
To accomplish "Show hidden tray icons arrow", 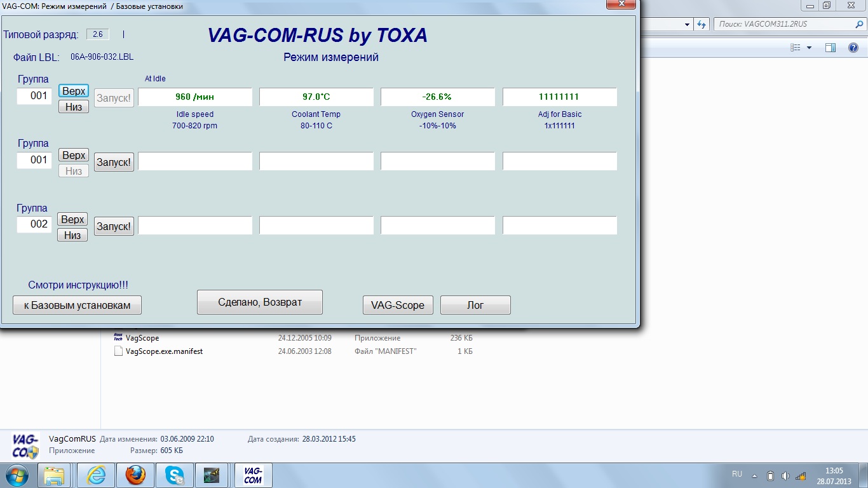I will tap(755, 475).
